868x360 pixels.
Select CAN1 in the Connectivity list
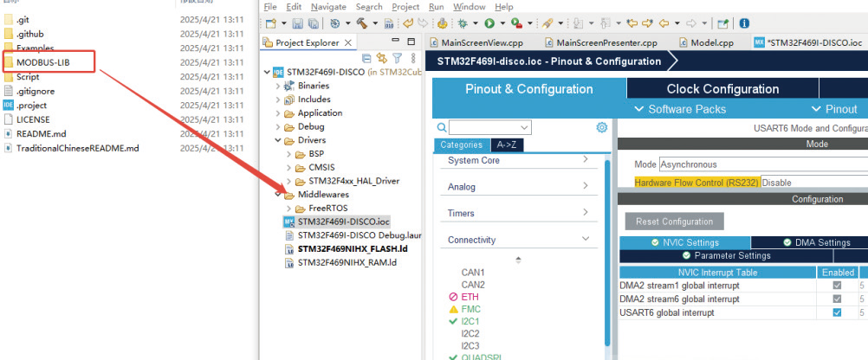(x=473, y=273)
